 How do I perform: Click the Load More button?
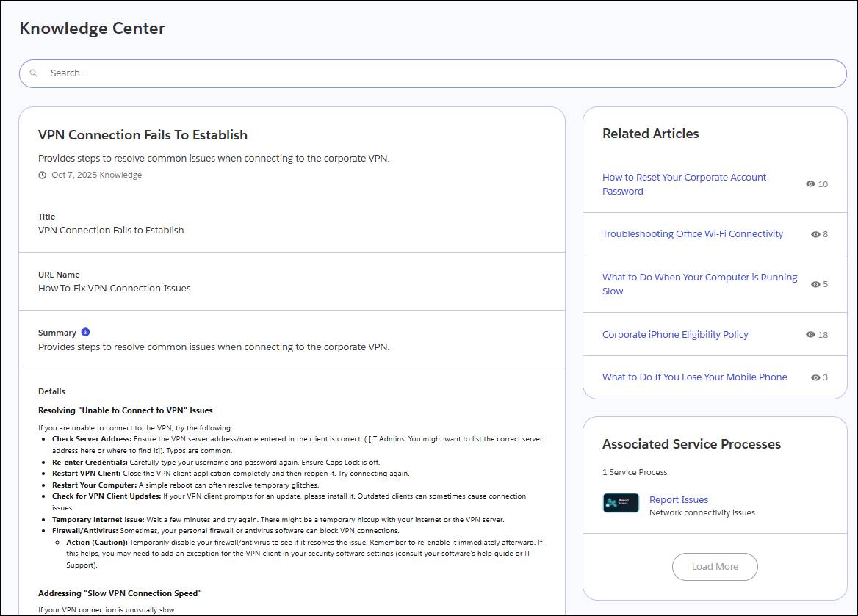[715, 567]
